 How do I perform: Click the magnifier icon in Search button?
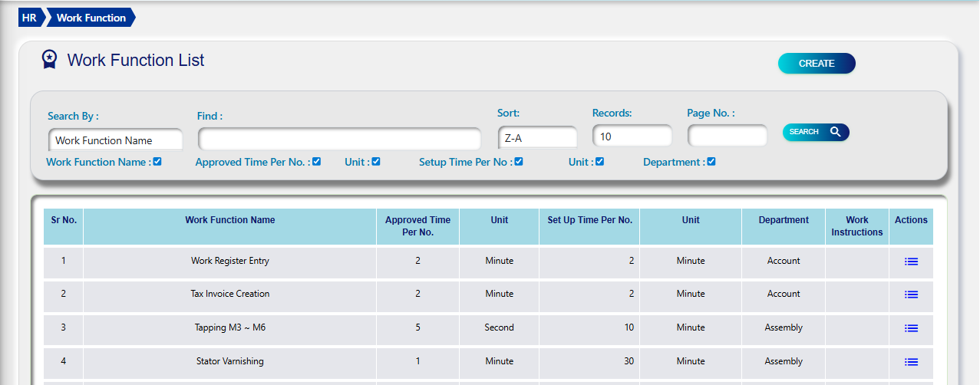point(835,132)
